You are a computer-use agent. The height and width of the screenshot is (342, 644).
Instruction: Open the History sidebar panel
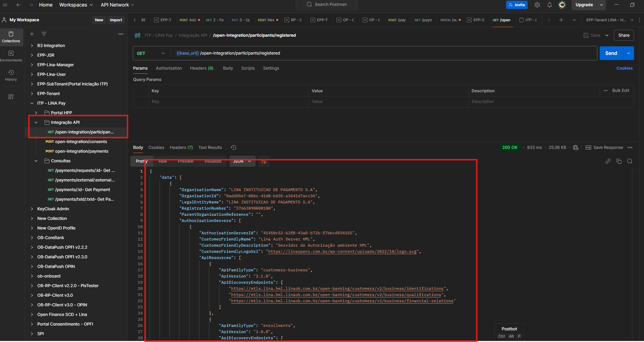(x=11, y=75)
